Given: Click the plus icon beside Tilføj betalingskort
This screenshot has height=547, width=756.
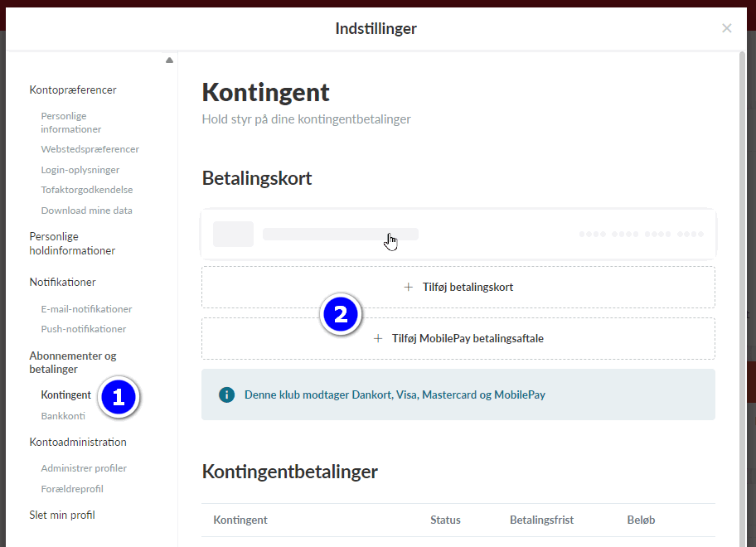Looking at the screenshot, I should [x=409, y=288].
